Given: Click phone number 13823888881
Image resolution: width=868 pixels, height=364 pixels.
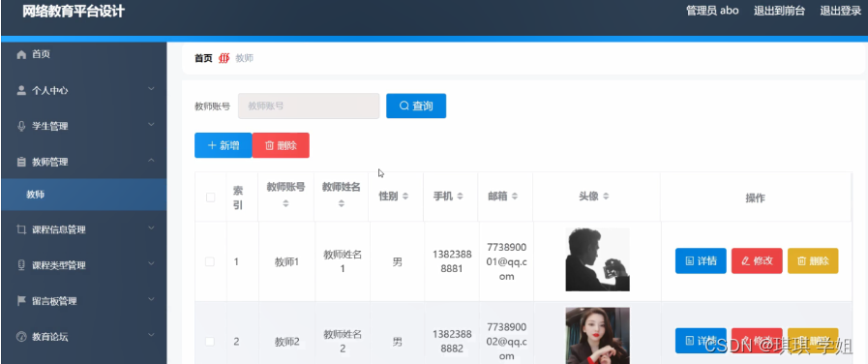Looking at the screenshot, I should coord(452,261).
